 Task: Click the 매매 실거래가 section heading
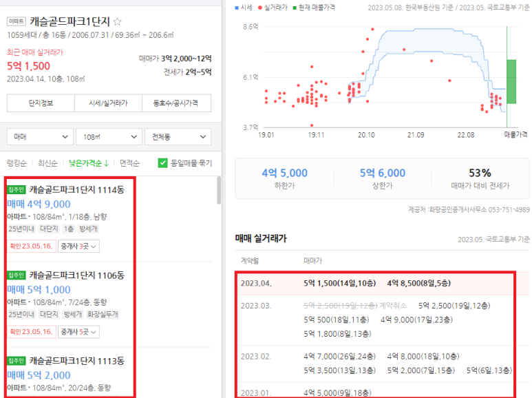coord(261,238)
